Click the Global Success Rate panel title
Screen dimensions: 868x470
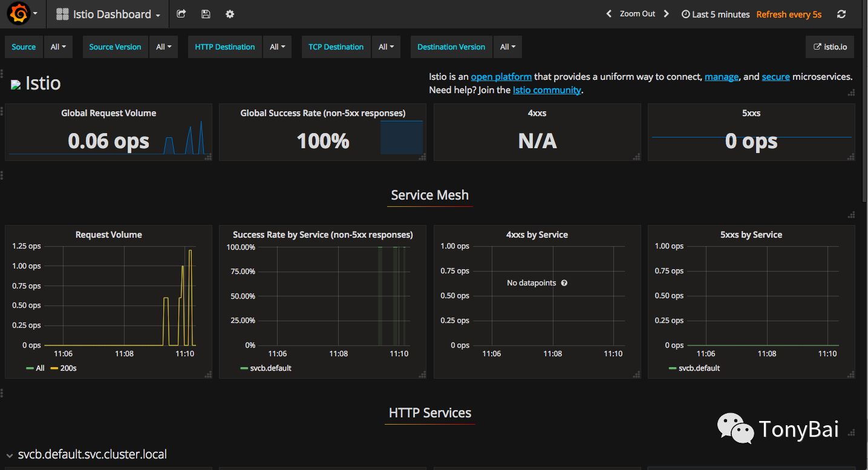[323, 113]
